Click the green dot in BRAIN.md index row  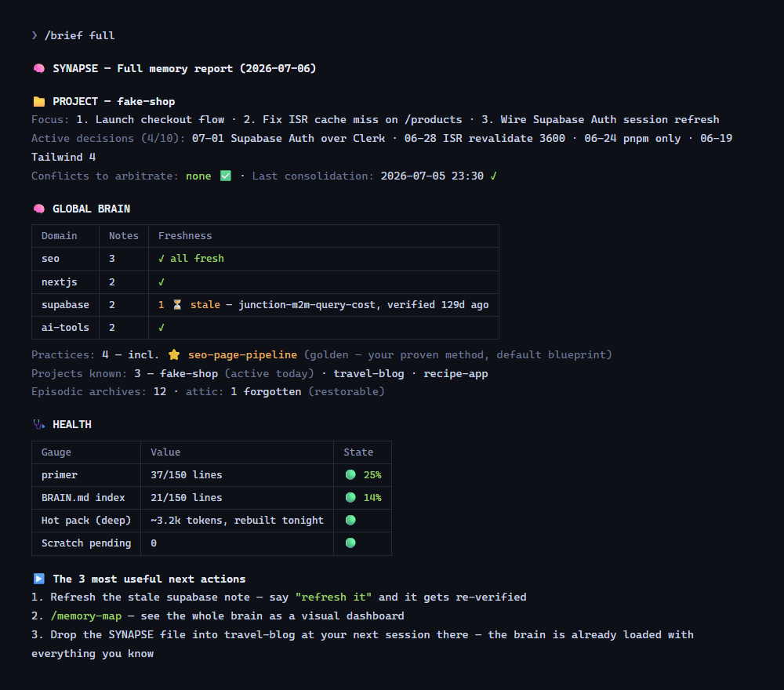pyautogui.click(x=350, y=497)
